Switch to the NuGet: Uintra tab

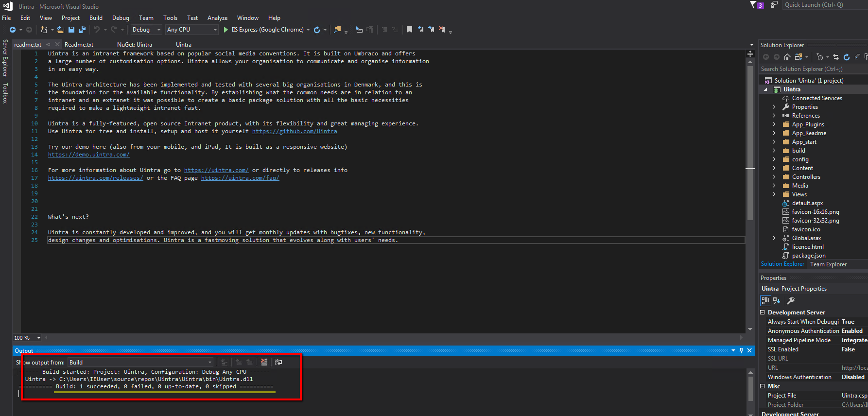[x=135, y=44]
